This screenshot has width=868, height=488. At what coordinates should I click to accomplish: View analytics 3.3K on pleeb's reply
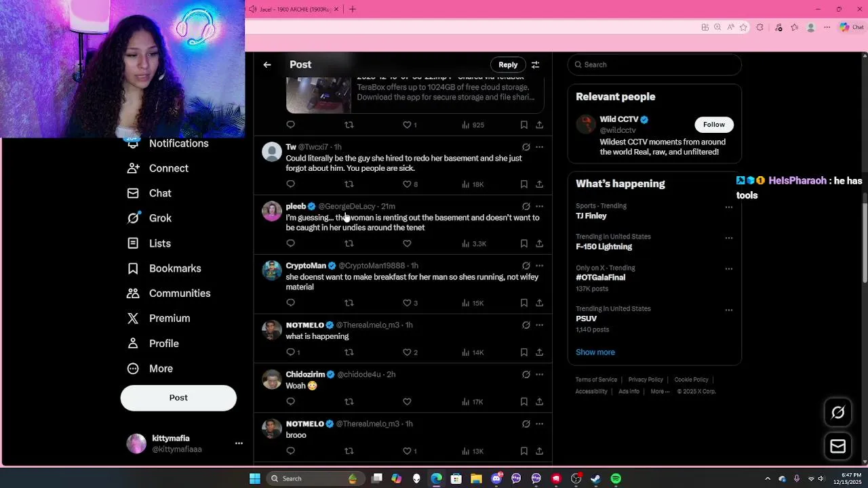coord(474,243)
